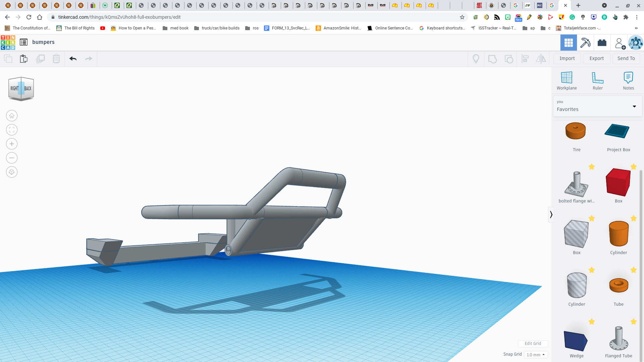
Task: Click the Group shapes icon
Action: point(492,59)
